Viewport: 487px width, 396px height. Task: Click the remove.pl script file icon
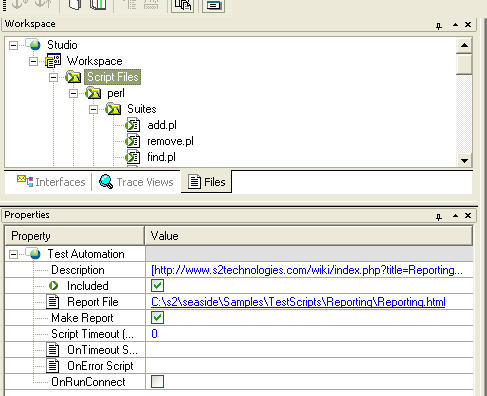coord(133,141)
